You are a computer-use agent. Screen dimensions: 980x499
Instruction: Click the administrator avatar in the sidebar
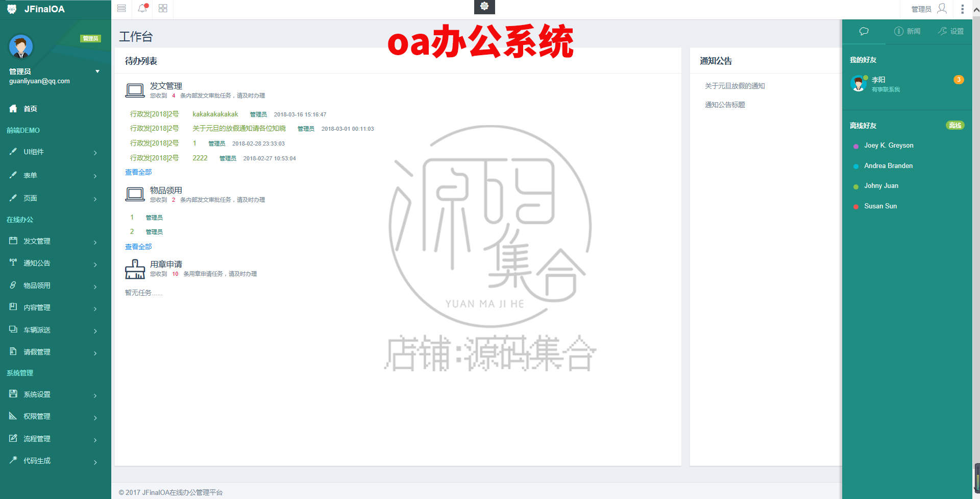pyautogui.click(x=21, y=47)
